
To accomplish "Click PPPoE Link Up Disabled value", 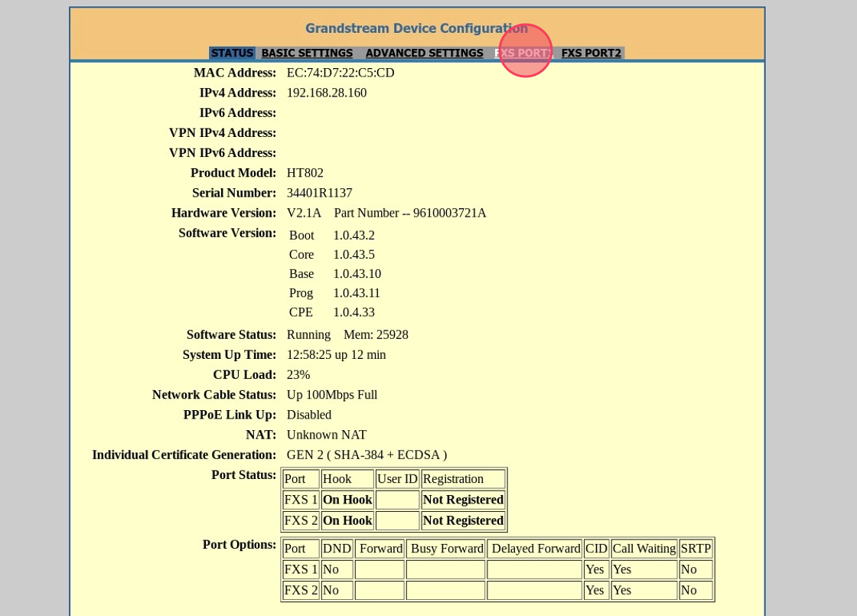I will click(x=309, y=415).
